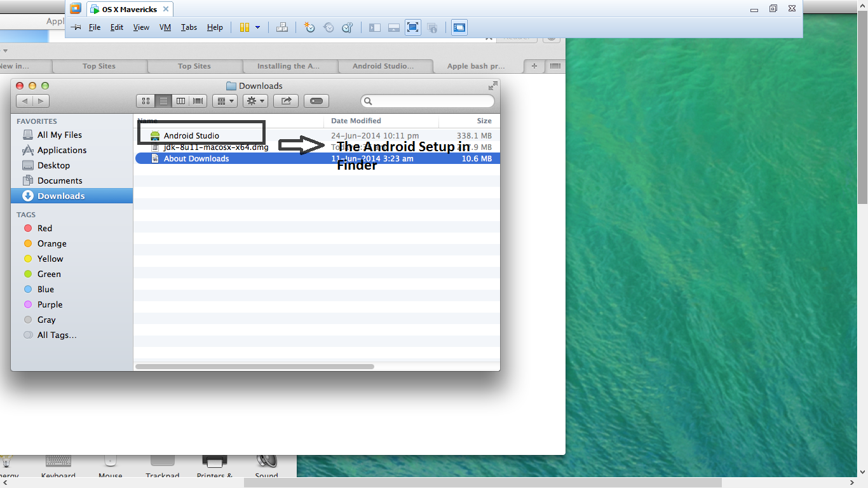Revert the VM to previous snapshot
Image resolution: width=868 pixels, height=488 pixels.
coord(329,27)
